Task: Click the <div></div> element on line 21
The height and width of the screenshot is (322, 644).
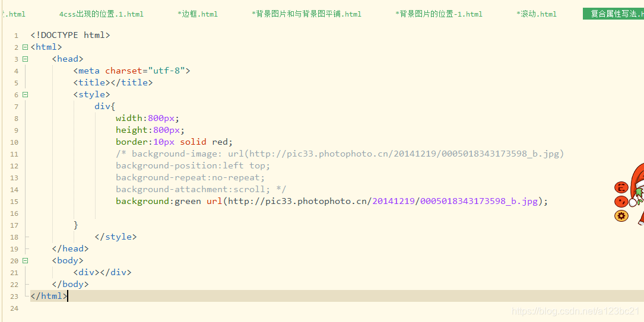Action: point(102,272)
